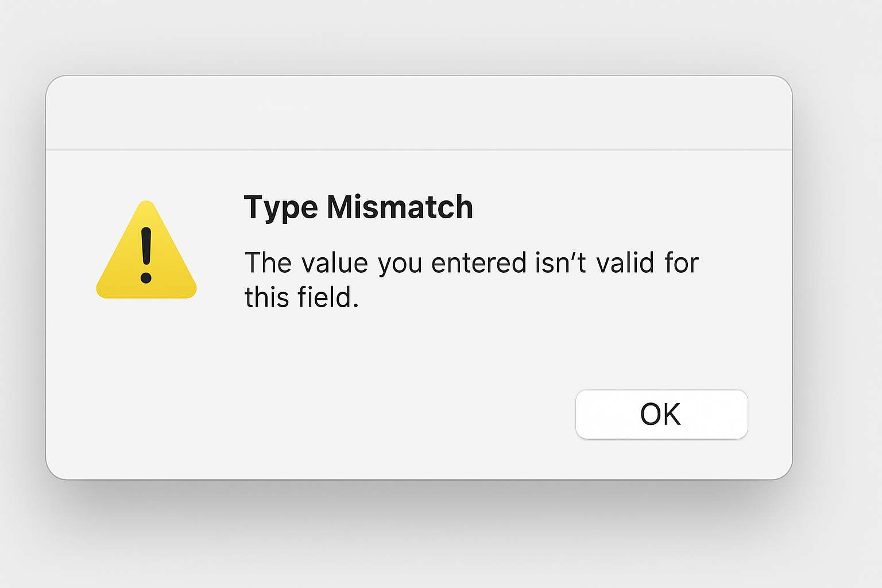The height and width of the screenshot is (588, 882).
Task: Click the word "field" in the message
Action: point(324,297)
